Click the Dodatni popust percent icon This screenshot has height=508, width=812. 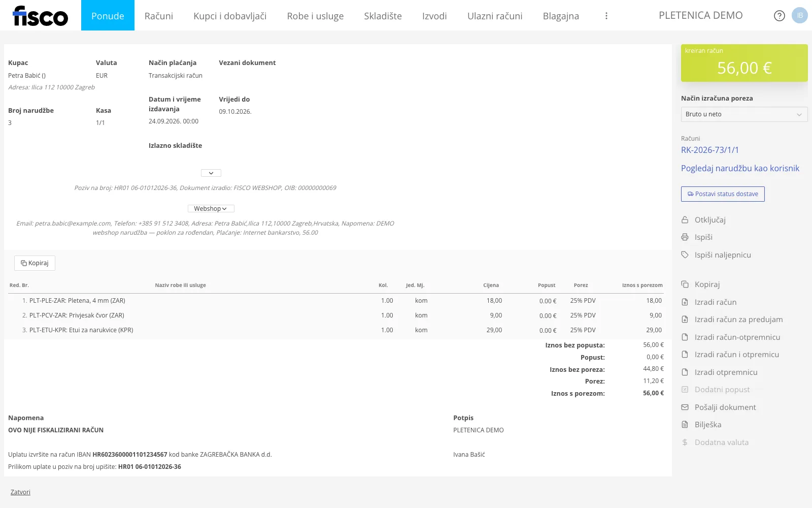[x=685, y=390]
